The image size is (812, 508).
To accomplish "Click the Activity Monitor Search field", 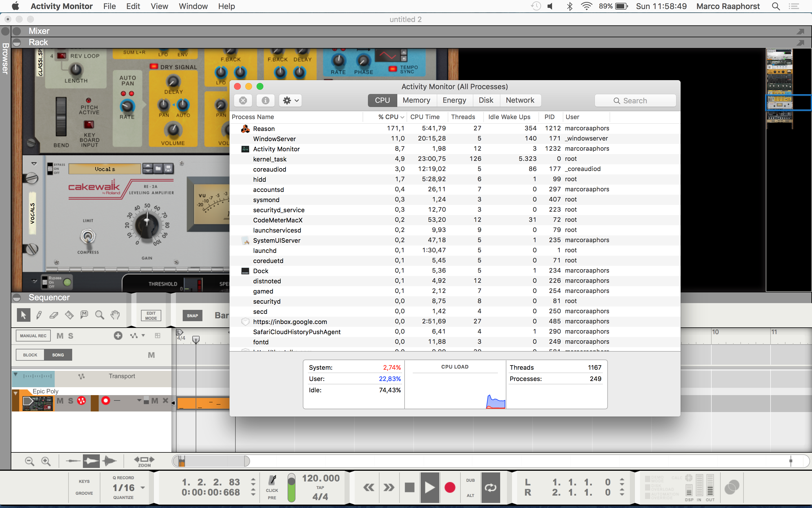I will 635,100.
